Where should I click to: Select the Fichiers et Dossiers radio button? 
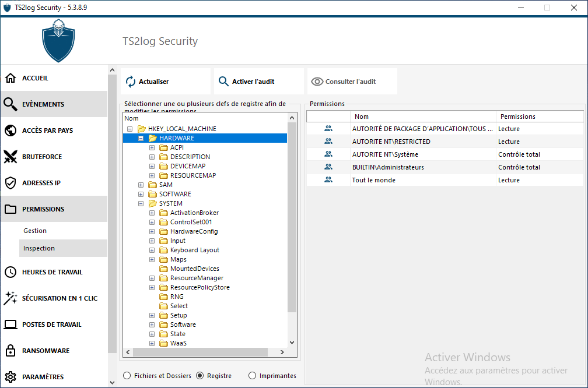[127, 376]
